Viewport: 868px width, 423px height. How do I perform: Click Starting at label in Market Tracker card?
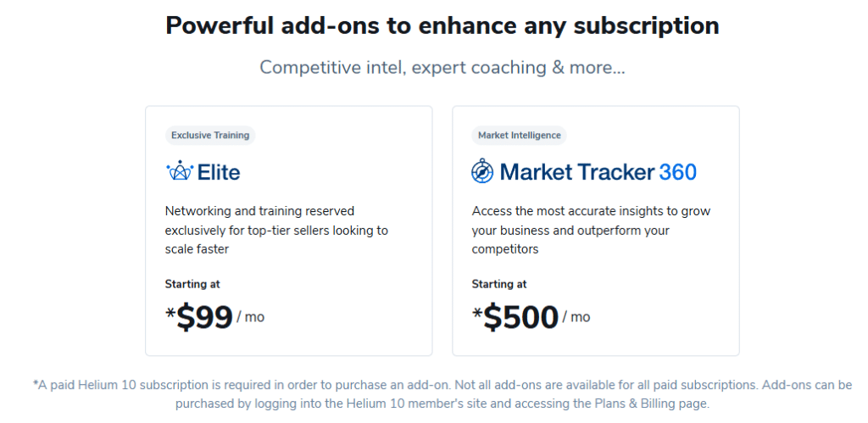499,284
